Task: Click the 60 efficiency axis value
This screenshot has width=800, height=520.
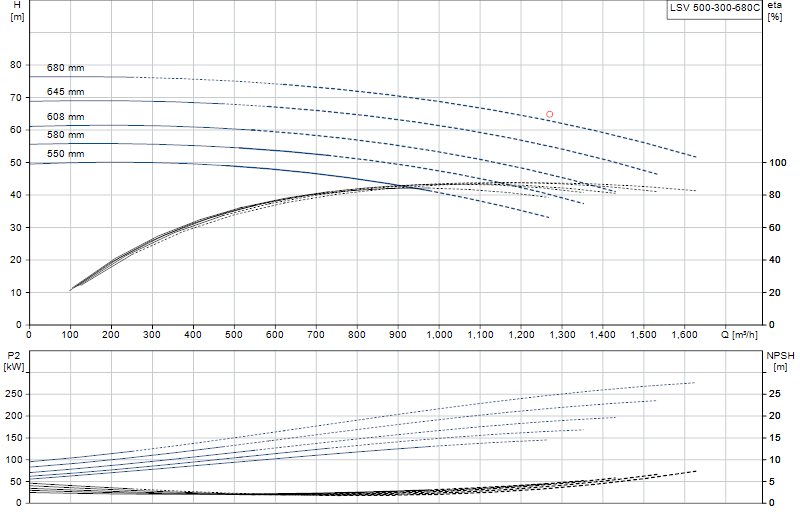Action: coord(774,228)
